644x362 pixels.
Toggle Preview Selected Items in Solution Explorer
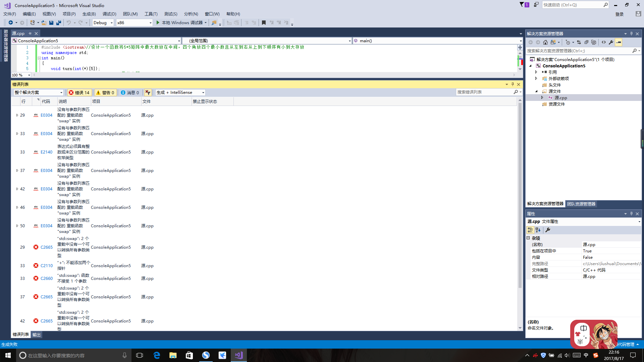(x=619, y=42)
